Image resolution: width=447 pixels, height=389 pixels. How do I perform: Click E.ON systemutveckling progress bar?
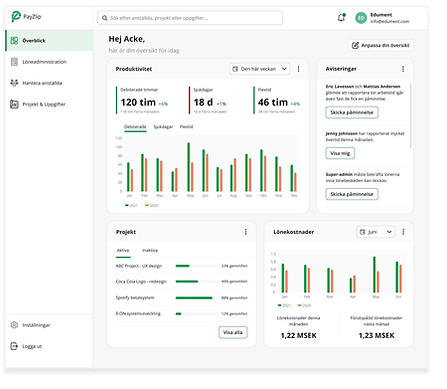click(x=196, y=314)
